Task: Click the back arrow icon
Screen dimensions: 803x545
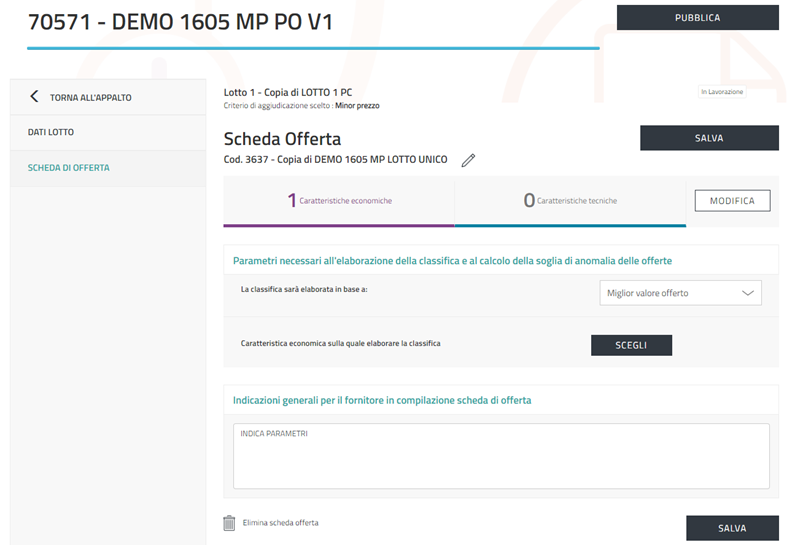Action: click(x=35, y=97)
